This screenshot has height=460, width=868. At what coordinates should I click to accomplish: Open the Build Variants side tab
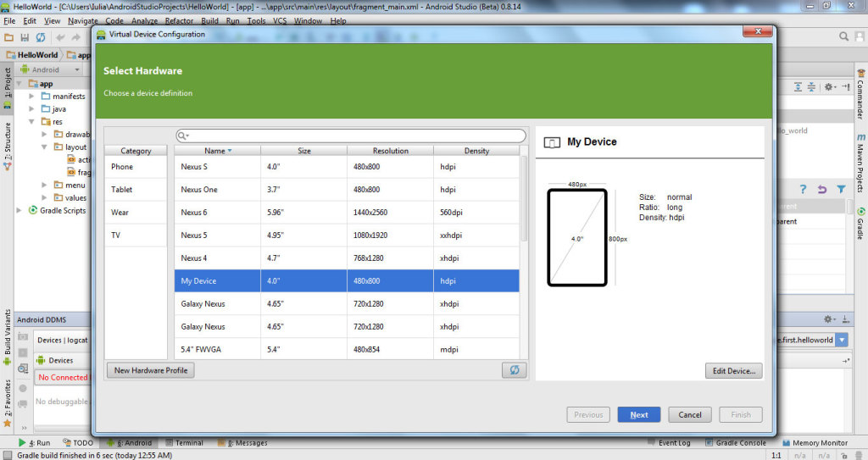click(x=7, y=336)
